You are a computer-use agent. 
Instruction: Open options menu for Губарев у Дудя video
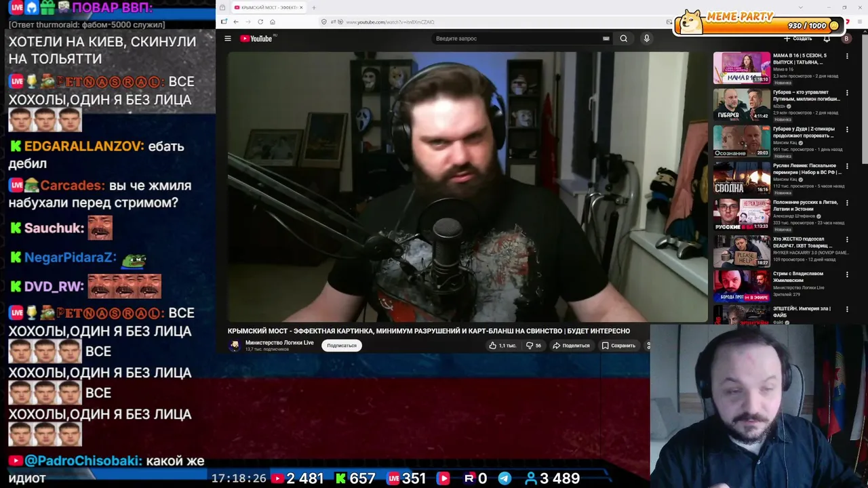coord(847,129)
